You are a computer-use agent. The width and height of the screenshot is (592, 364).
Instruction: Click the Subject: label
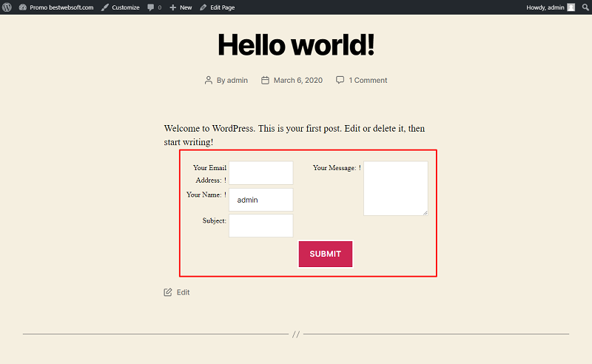tap(214, 220)
